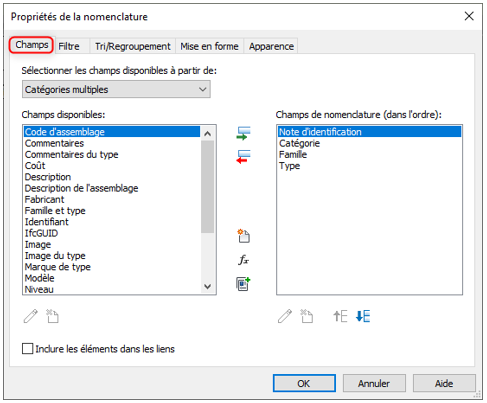Click the up arrow of available fields scrollbar
The image size is (487, 403).
point(207,134)
